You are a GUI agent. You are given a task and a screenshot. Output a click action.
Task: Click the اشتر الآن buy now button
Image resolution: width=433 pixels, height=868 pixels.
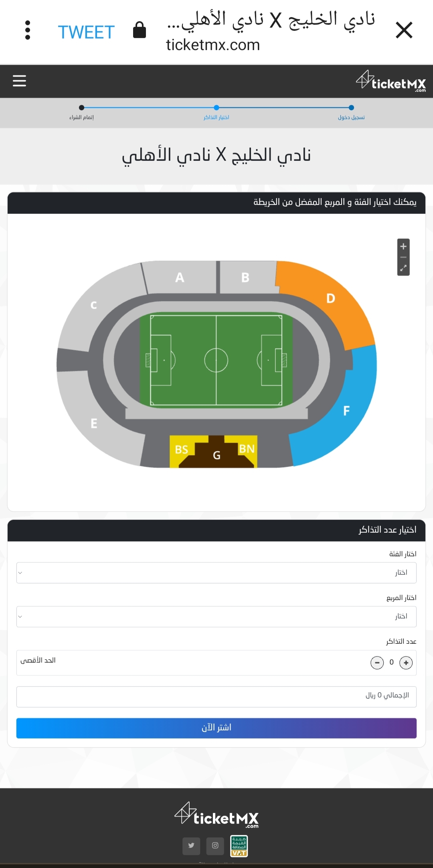pos(216,728)
